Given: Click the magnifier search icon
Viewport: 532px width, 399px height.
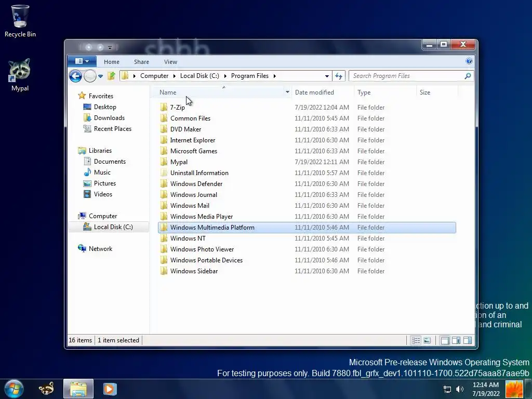Looking at the screenshot, I should [468, 76].
